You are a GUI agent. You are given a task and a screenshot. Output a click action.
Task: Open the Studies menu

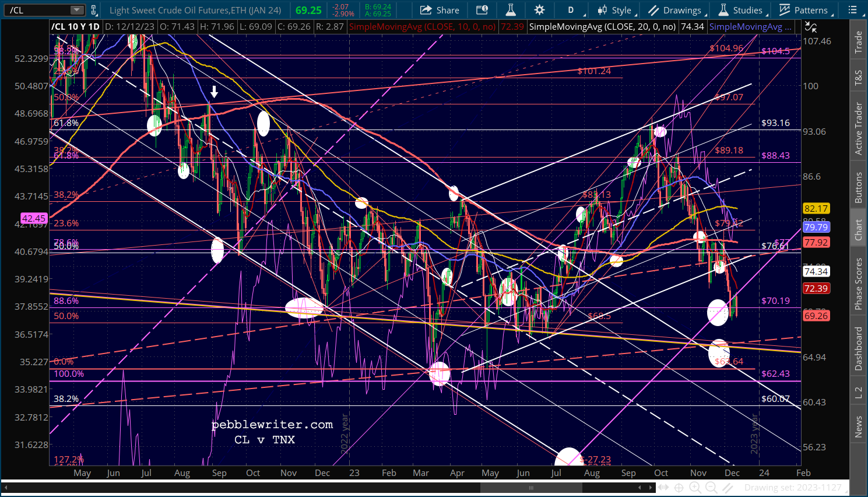pos(742,10)
